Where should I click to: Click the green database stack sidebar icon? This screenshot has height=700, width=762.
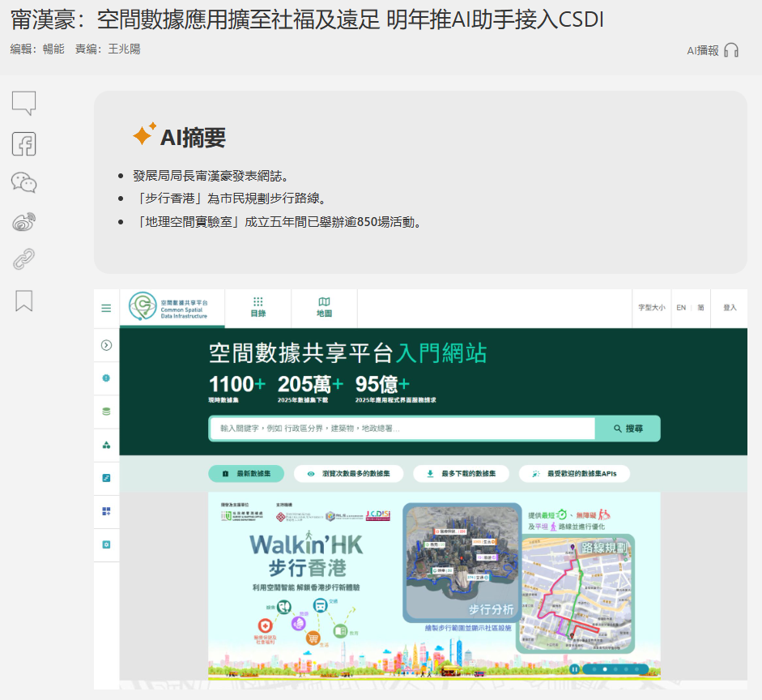pyautogui.click(x=106, y=412)
